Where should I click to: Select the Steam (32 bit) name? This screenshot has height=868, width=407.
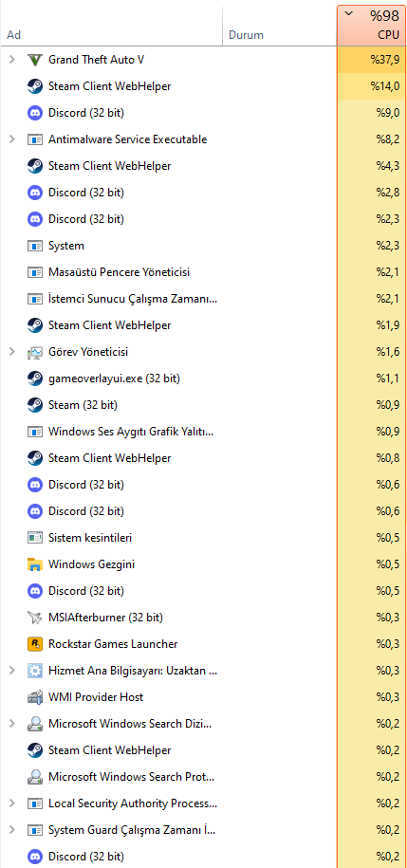pyautogui.click(x=83, y=405)
